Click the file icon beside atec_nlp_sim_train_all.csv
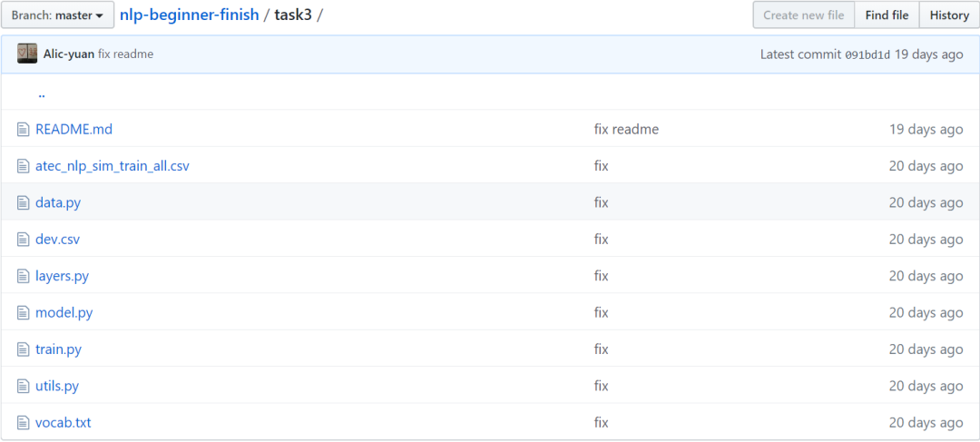The image size is (980, 442). (x=24, y=166)
